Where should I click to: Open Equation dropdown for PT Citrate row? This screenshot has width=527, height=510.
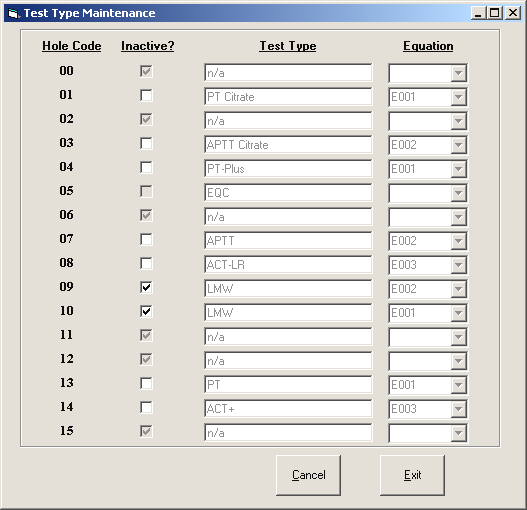click(x=458, y=97)
